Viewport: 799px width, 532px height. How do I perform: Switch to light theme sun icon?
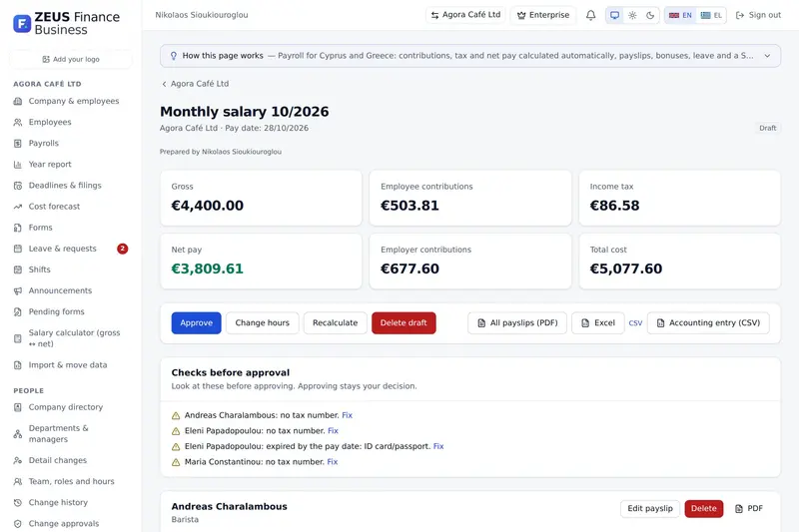632,15
